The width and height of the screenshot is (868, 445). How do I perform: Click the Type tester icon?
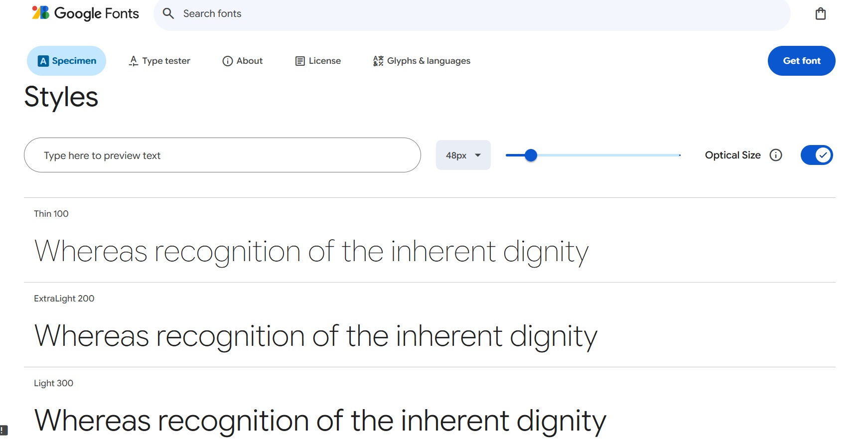click(133, 61)
